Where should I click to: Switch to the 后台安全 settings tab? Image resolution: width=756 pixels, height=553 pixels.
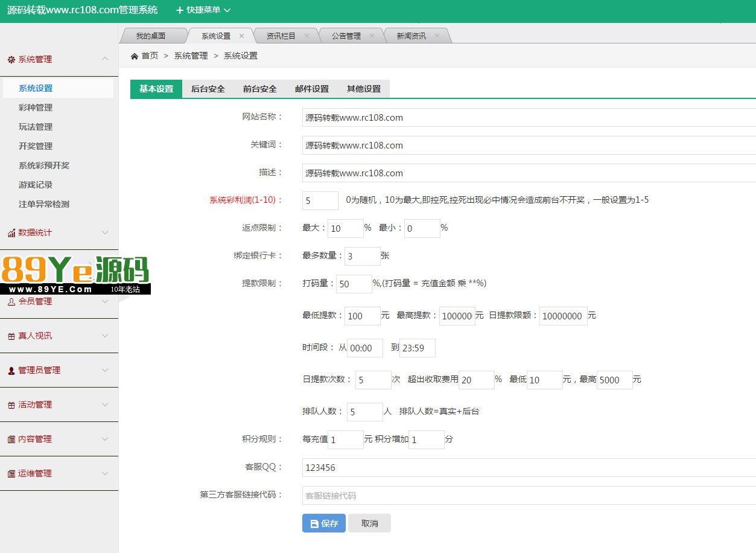coord(208,89)
